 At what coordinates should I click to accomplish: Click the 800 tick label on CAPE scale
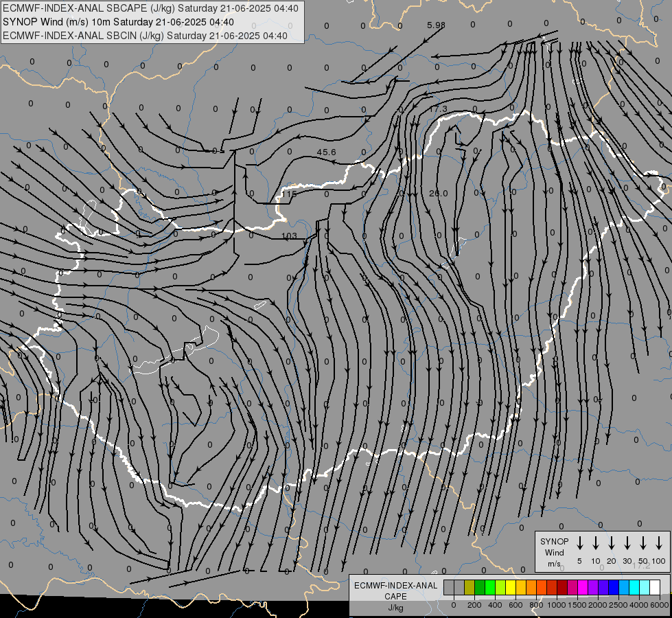[536, 605]
